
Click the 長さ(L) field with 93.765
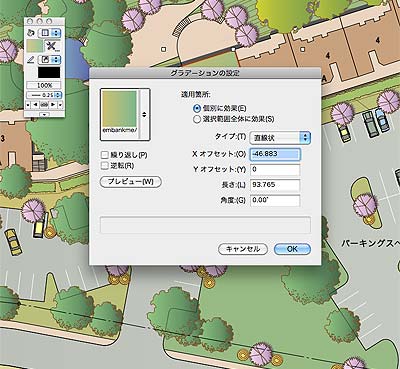[x=275, y=185]
